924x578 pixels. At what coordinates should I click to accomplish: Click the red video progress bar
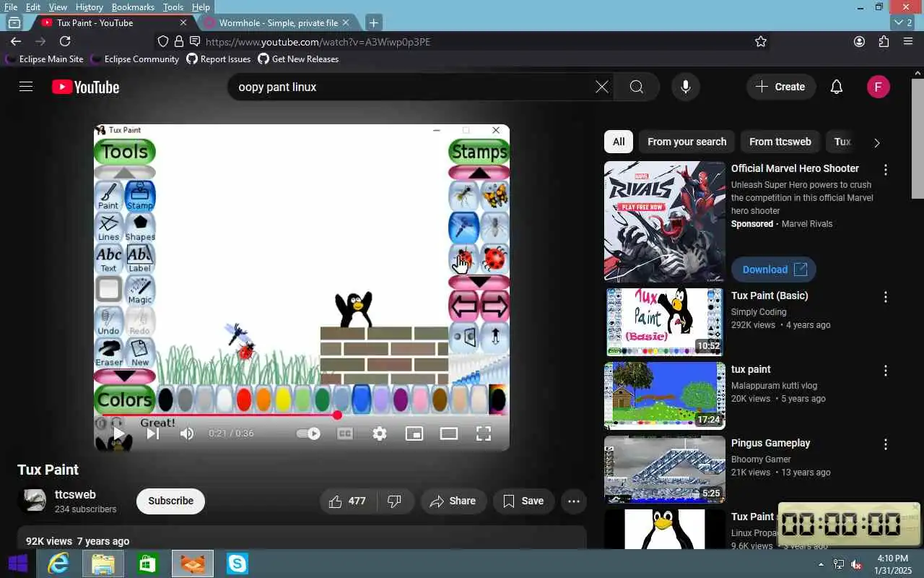coord(302,415)
